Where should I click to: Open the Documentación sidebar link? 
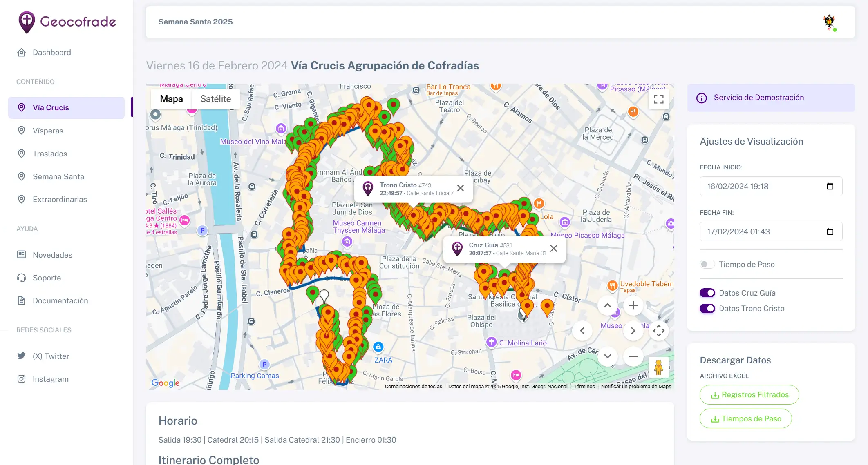pos(60,300)
